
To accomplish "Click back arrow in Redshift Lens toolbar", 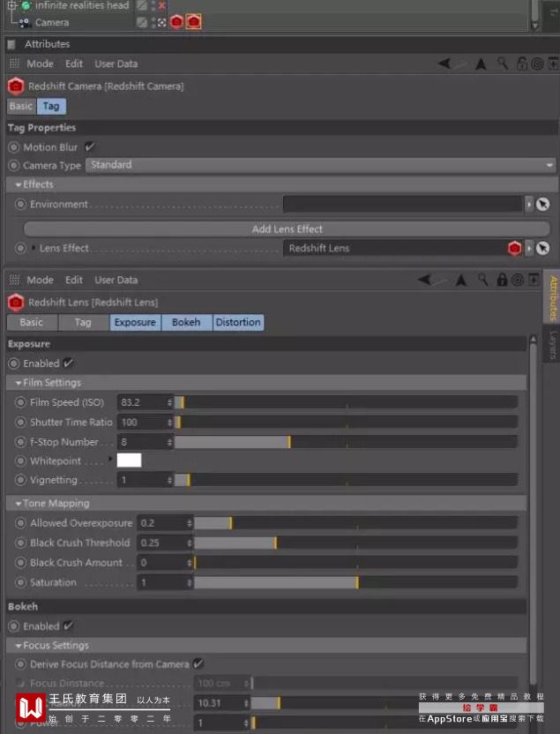I will [x=425, y=280].
